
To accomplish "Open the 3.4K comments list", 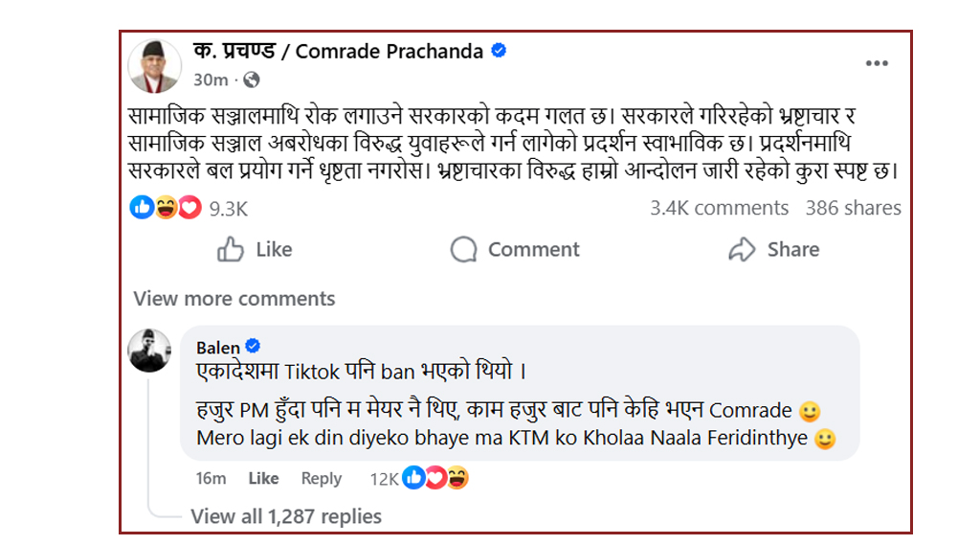I will [719, 208].
